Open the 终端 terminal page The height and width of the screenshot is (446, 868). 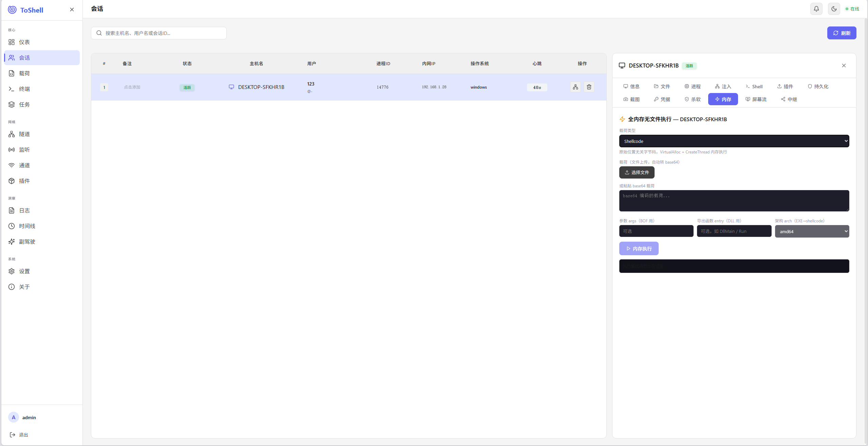pyautogui.click(x=42, y=89)
